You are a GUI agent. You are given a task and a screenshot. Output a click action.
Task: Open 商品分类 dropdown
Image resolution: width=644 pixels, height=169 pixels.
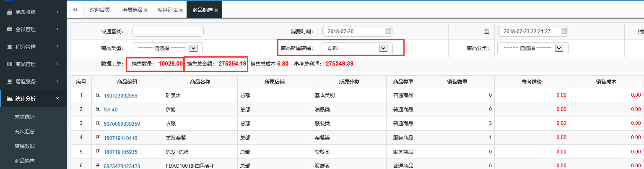tap(533, 48)
